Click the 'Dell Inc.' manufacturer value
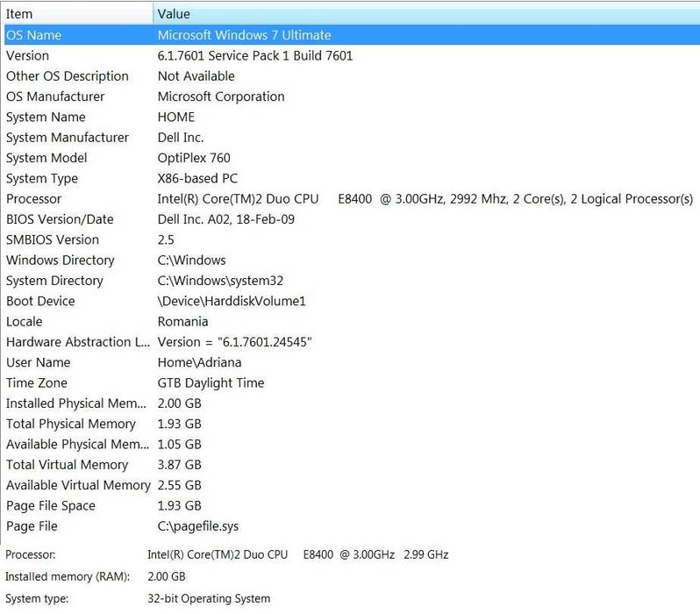Image resolution: width=700 pixels, height=614 pixels. 181,138
